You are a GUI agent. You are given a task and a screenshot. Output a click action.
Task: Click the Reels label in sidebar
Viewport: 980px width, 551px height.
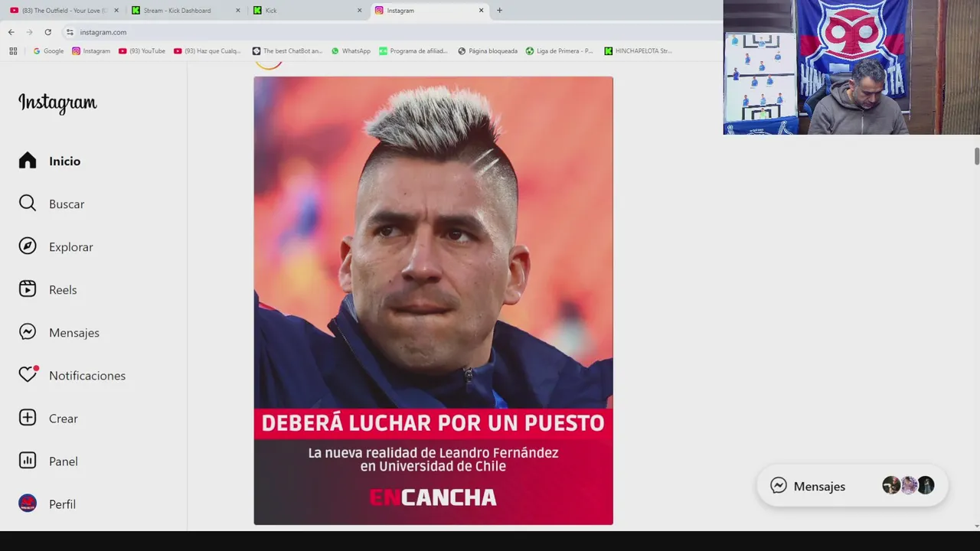[63, 290]
